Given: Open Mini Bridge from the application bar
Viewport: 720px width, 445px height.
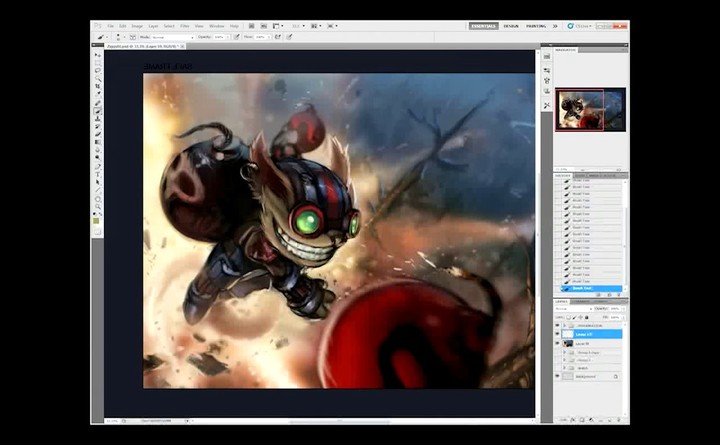Looking at the screenshot, I should (264, 26).
